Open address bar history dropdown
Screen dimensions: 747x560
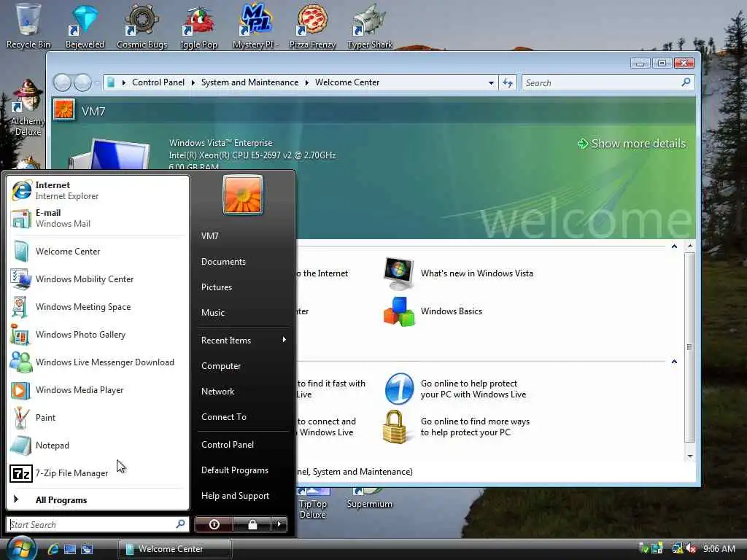click(491, 83)
